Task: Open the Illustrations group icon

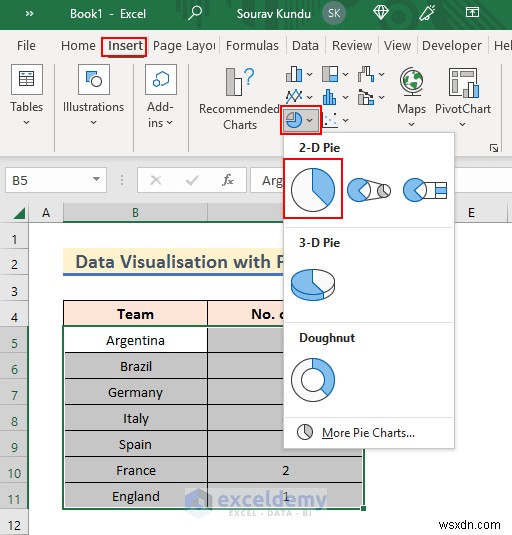Action: [94, 79]
